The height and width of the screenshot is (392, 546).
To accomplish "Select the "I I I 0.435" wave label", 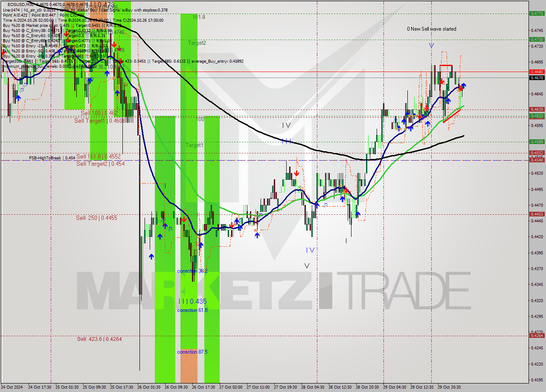I will (192, 301).
